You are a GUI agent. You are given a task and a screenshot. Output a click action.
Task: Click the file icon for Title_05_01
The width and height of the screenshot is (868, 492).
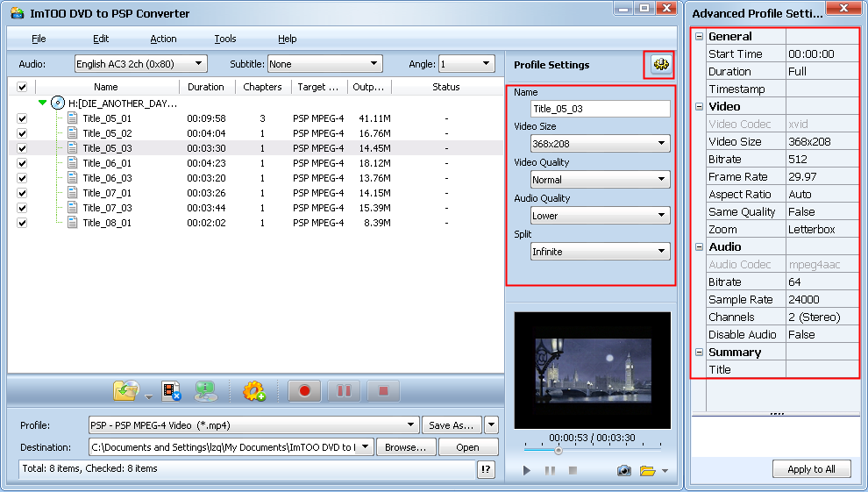(x=72, y=118)
